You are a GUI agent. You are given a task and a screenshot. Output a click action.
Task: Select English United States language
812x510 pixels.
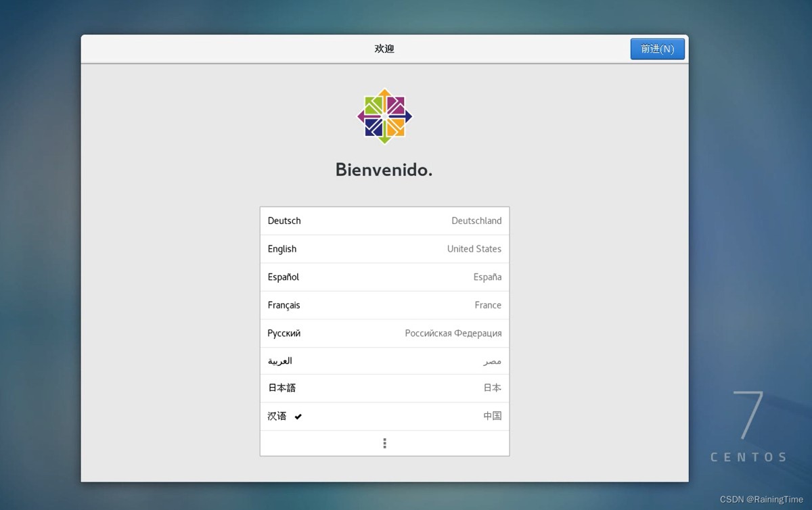coord(384,249)
